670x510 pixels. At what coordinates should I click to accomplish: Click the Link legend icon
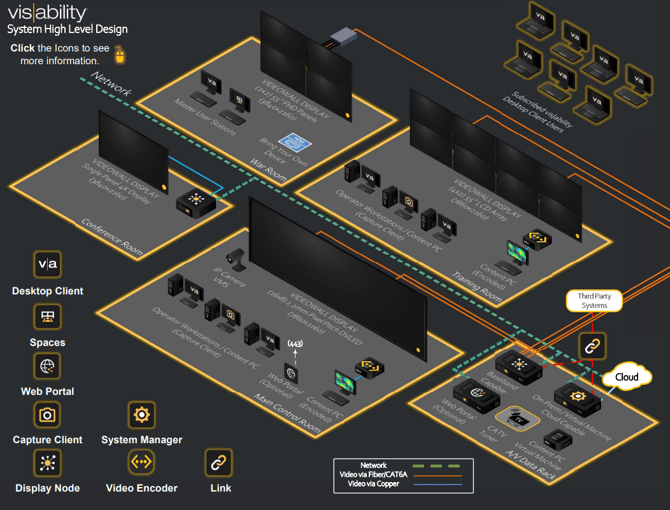click(219, 462)
